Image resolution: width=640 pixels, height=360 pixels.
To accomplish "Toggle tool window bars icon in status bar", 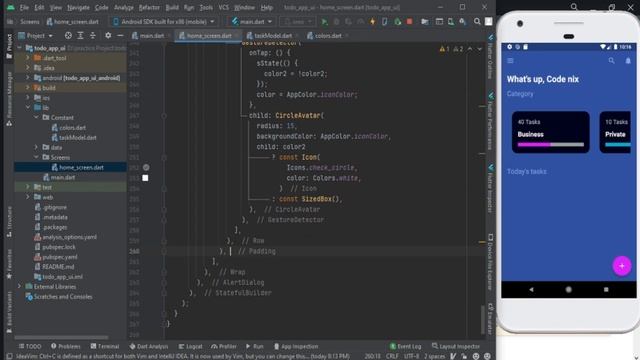I will pyautogui.click(x=9, y=356).
